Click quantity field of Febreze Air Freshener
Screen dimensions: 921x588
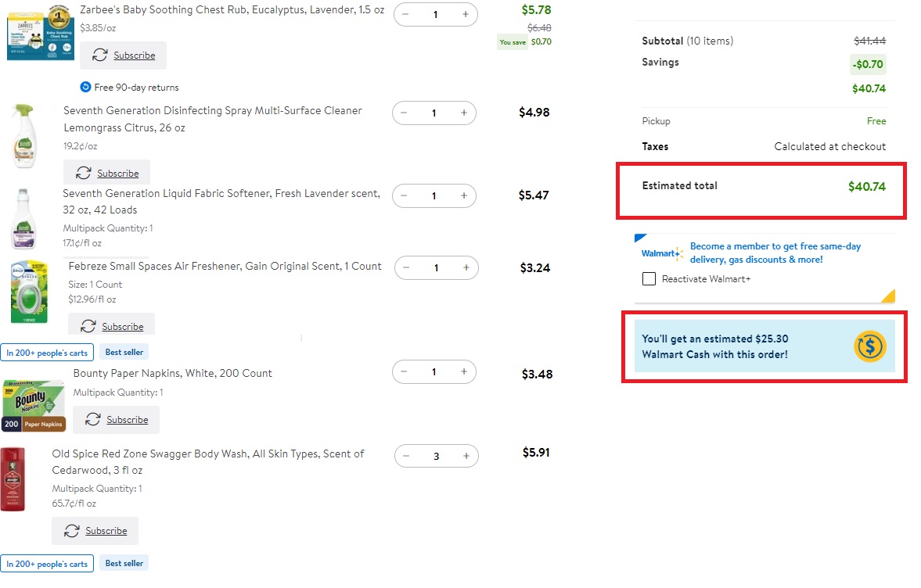tap(437, 267)
